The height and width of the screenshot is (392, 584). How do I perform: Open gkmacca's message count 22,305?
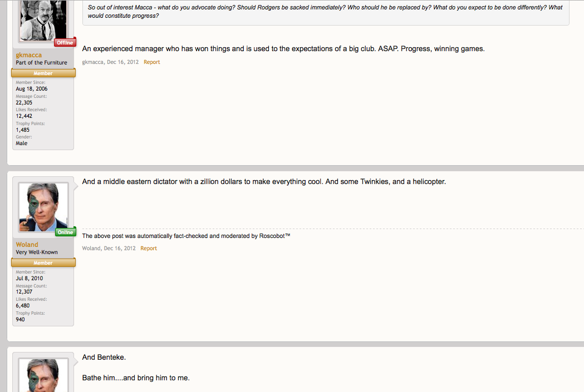pyautogui.click(x=24, y=103)
